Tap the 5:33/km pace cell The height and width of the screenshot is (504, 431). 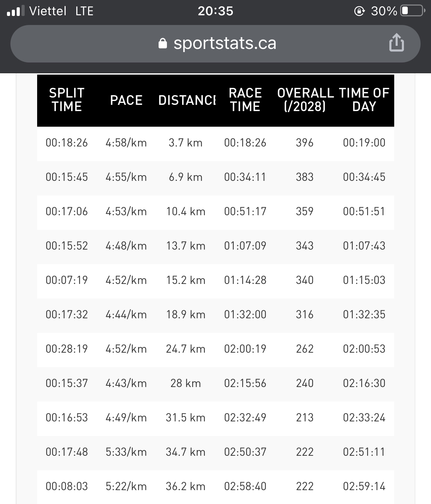point(126,452)
